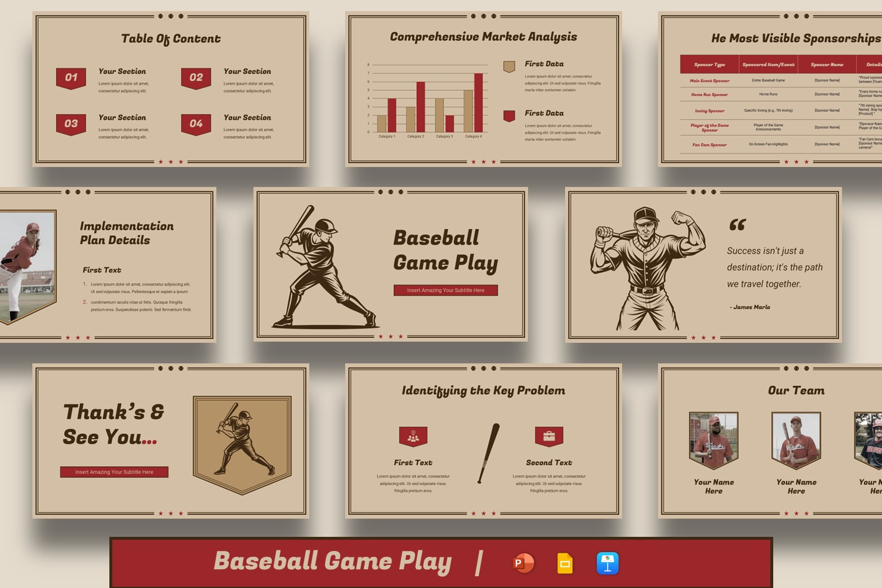Open the Table Of Content slide title

coord(171,39)
